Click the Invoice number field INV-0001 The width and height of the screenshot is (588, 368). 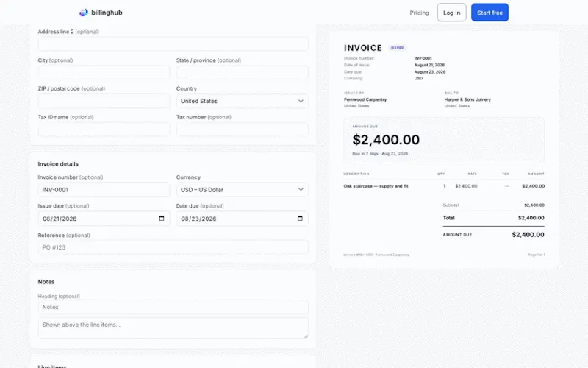(104, 190)
